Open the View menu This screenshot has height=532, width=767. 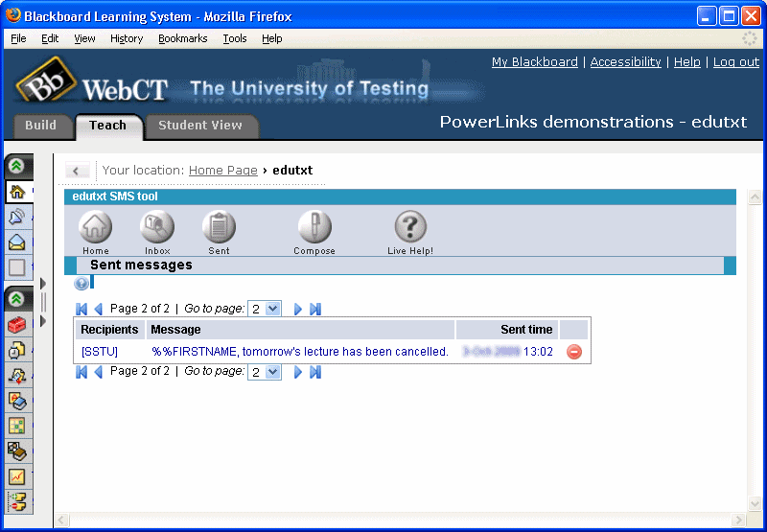point(84,38)
